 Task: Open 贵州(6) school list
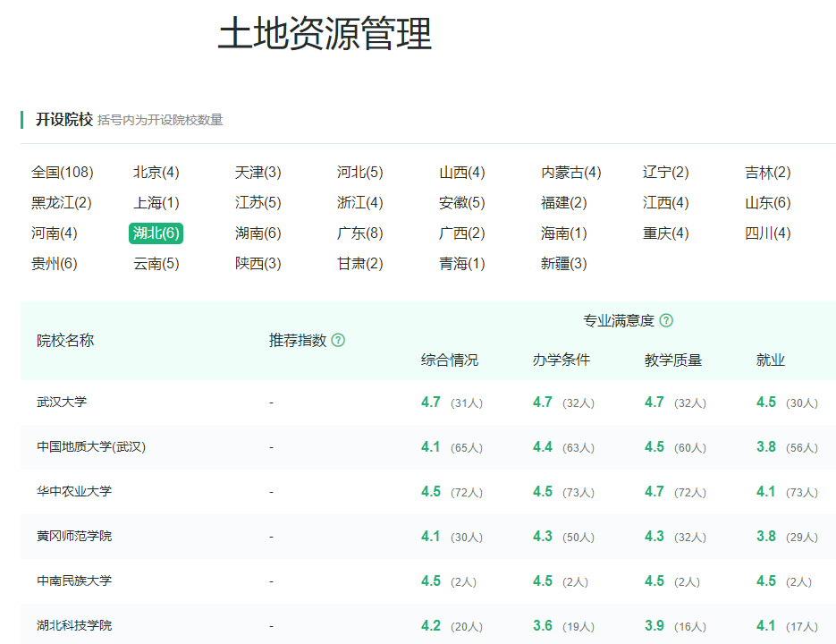(x=55, y=264)
